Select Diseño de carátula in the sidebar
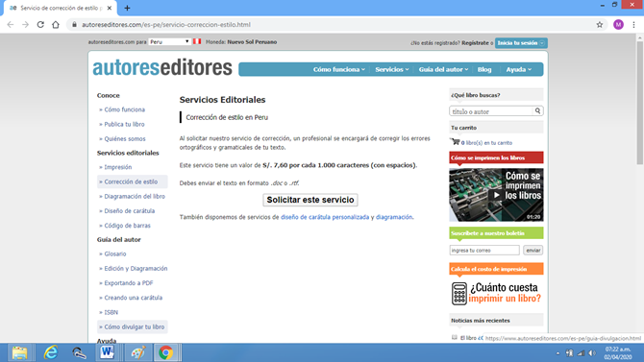Screen dimensions: 644x362 tap(130, 210)
